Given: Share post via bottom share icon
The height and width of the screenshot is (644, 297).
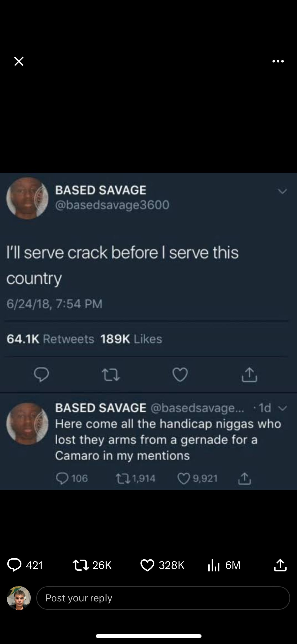Looking at the screenshot, I should click(280, 565).
